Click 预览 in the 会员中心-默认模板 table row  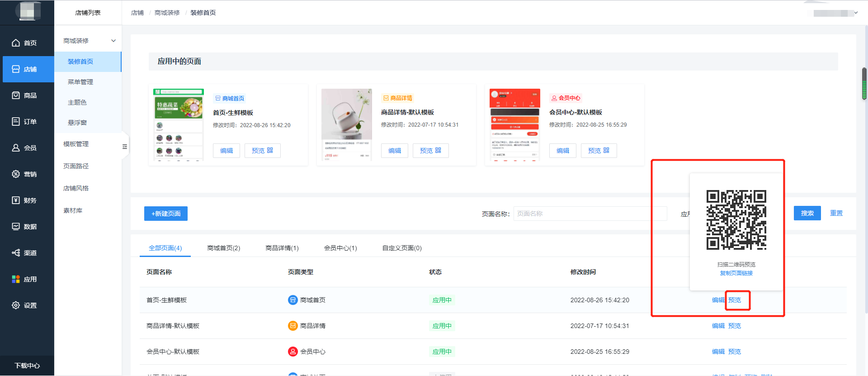coord(735,352)
